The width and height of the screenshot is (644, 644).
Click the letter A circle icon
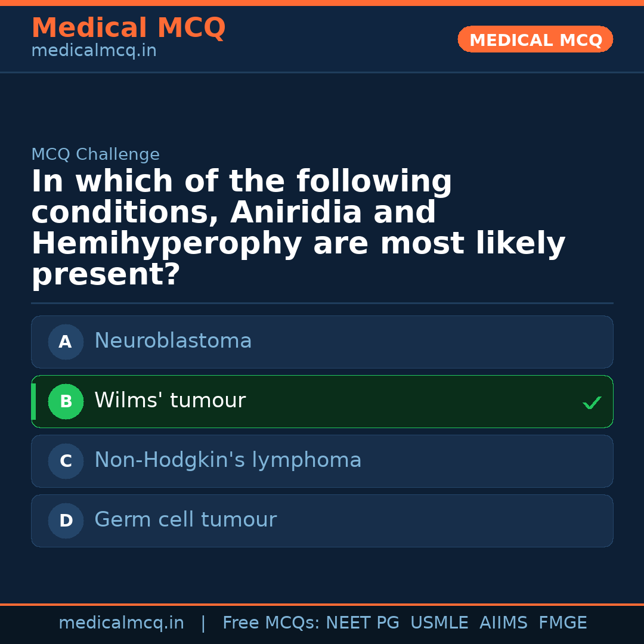[x=66, y=342]
